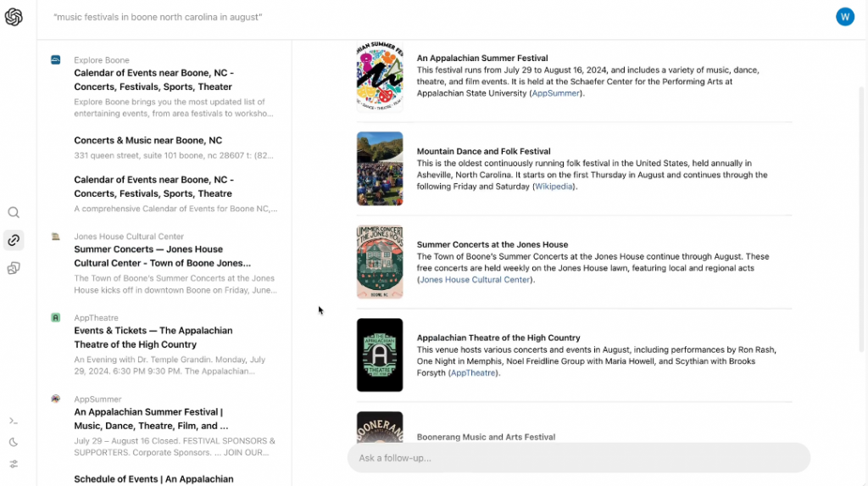Open Appalachian Summer Festival thumbnail image
Image resolution: width=868 pixels, height=486 pixels.
tap(380, 77)
